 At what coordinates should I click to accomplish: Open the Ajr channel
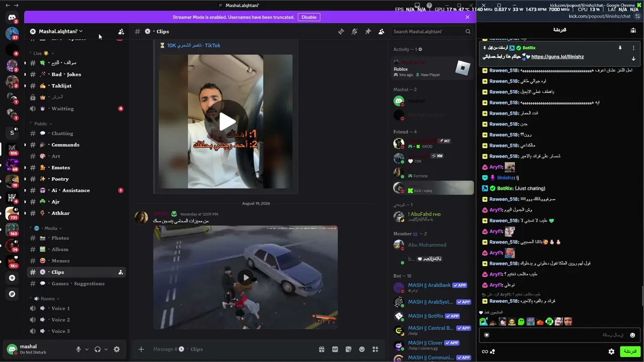tap(75, 202)
